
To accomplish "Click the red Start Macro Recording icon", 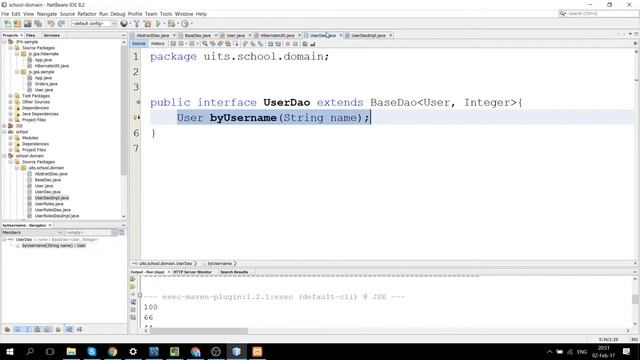I will (x=287, y=44).
